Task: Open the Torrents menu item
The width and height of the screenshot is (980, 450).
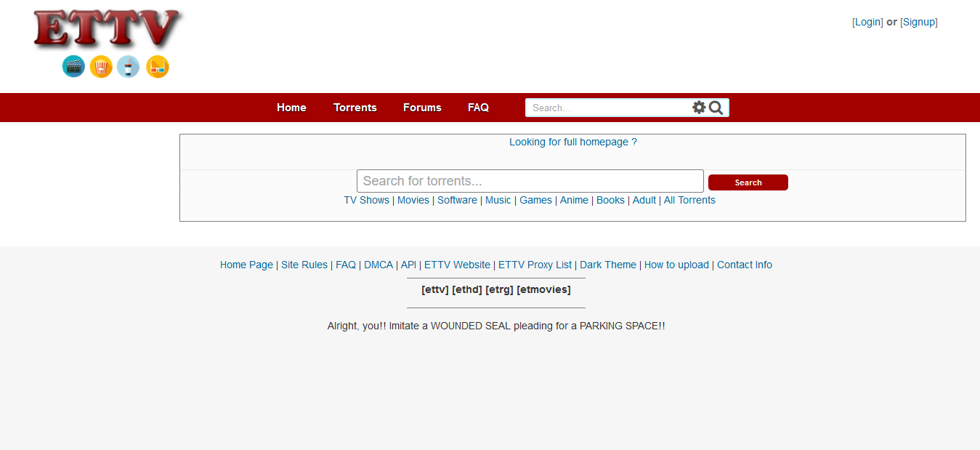Action: [355, 108]
